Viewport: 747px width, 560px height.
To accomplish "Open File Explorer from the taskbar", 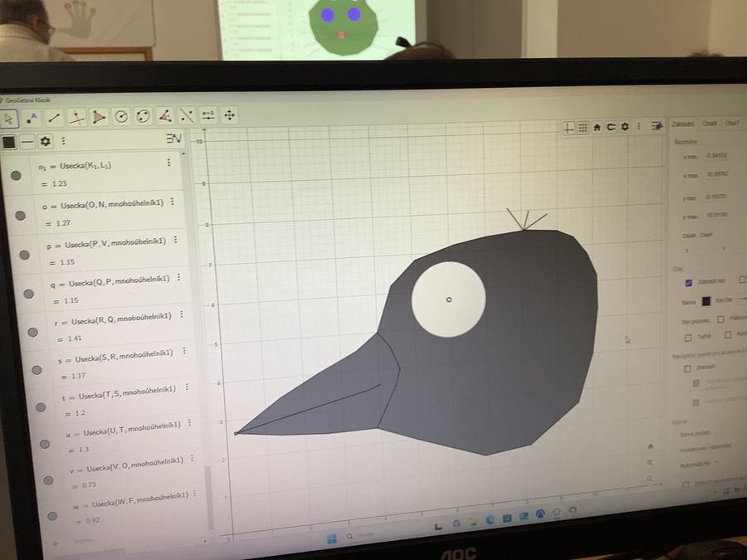I will click(474, 521).
